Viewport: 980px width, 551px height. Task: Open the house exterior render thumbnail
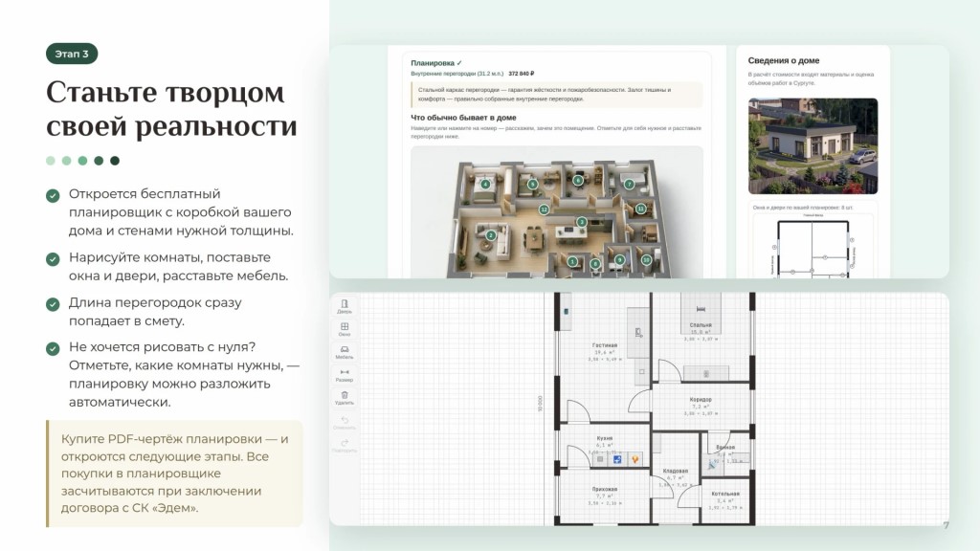(x=813, y=146)
